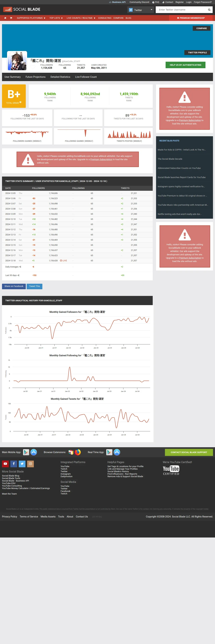Open the Community Discord link
215x644 pixels.
tap(139, 2)
